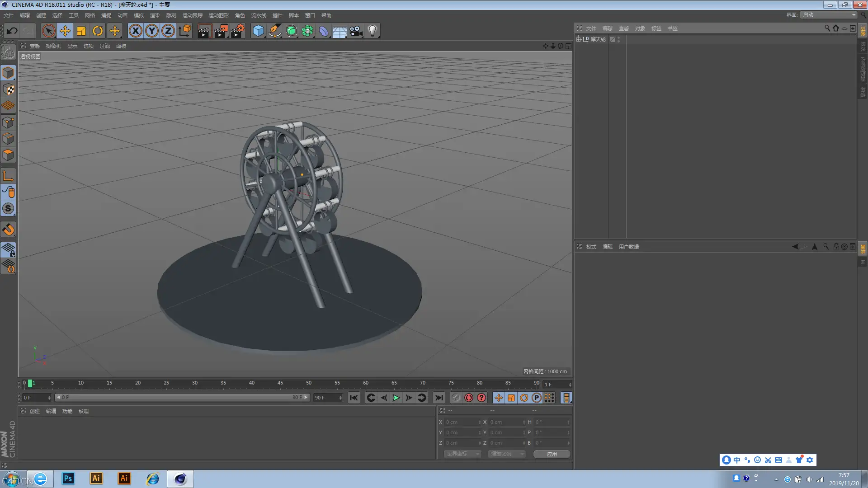Open Photoshop from the taskbar

pyautogui.click(x=68, y=479)
